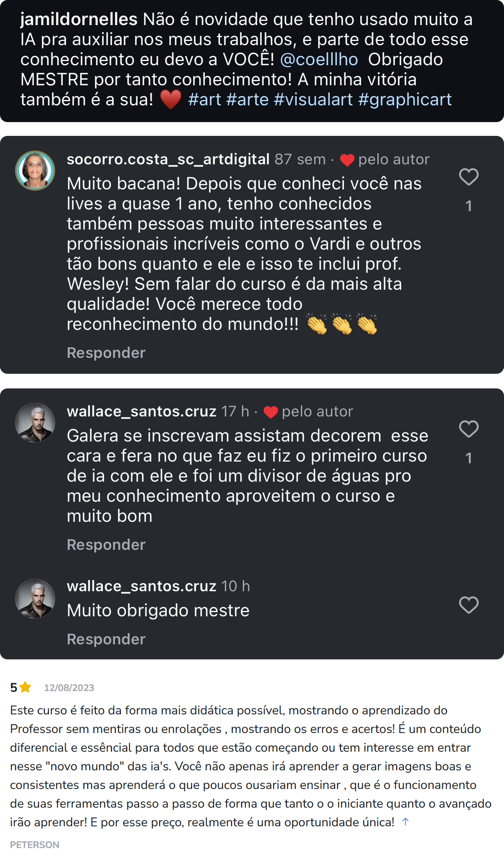Image resolution: width=504 pixels, height=863 pixels.
Task: Open the #graphicart hashtag
Action: click(x=405, y=100)
